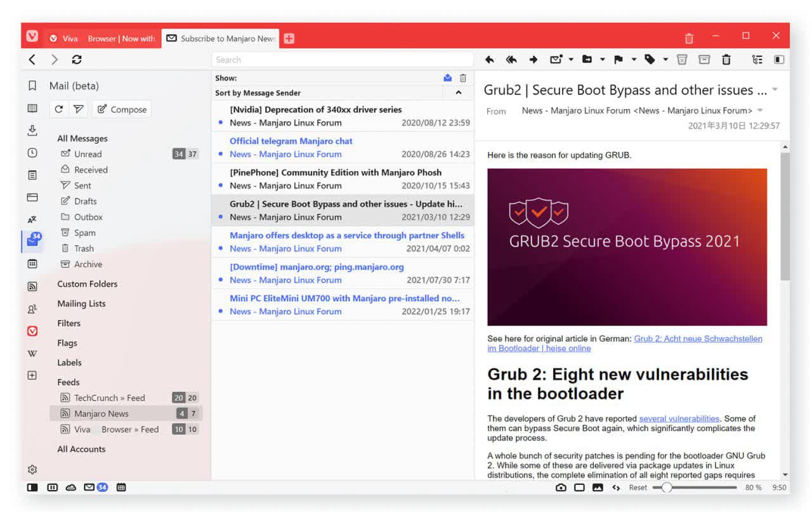Toggle the side panel from the status bar
The height and width of the screenshot is (516, 812).
click(x=32, y=487)
